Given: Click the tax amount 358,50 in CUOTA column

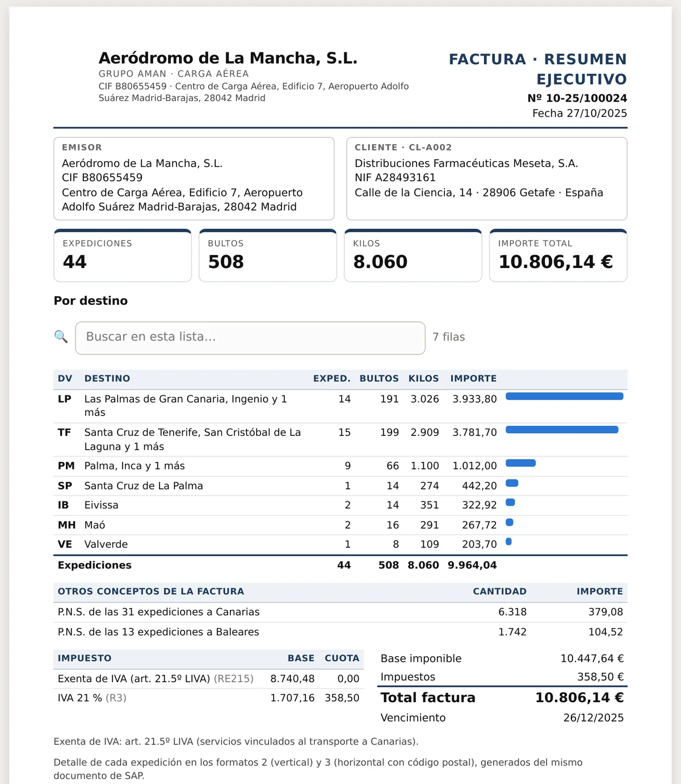Looking at the screenshot, I should tap(342, 698).
